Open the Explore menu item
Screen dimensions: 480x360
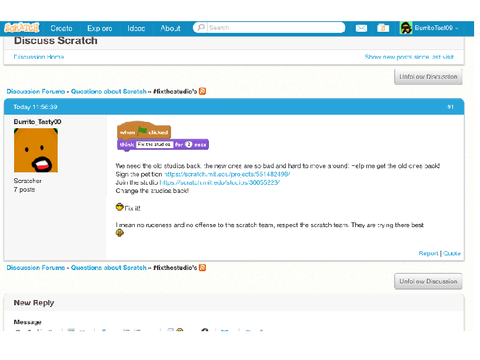click(x=100, y=28)
